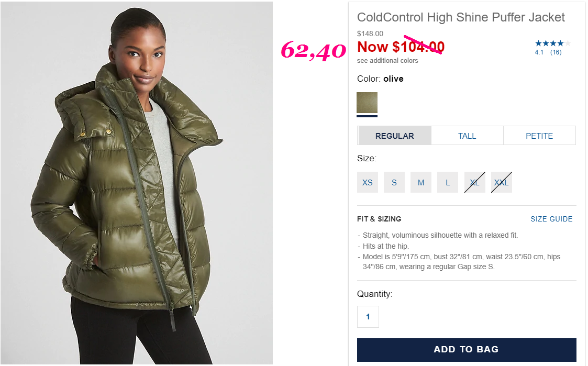Choose size M
The image size is (588, 366).
pyautogui.click(x=421, y=182)
